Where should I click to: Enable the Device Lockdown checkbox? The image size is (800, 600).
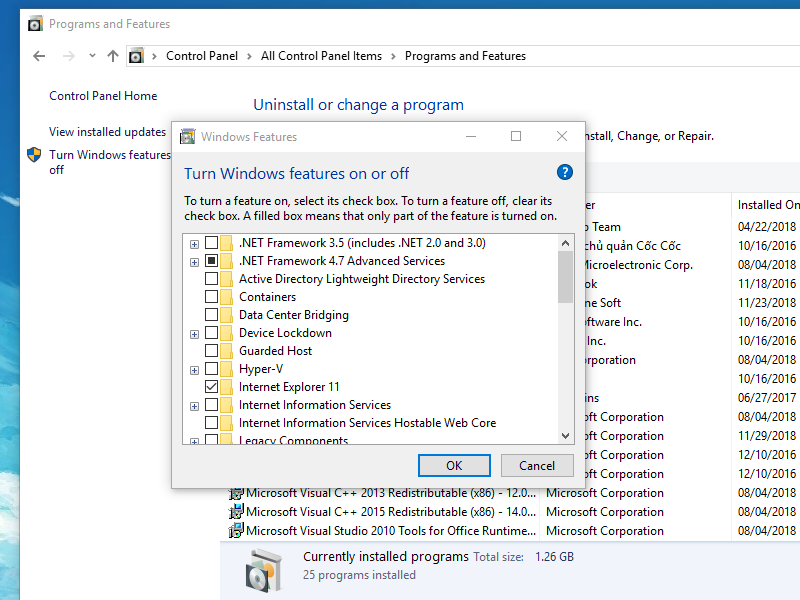[x=211, y=333]
